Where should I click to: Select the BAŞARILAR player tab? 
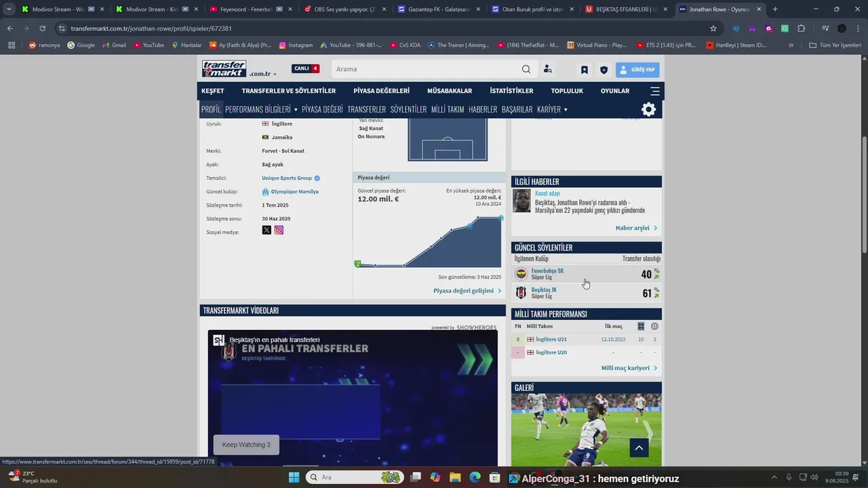[517, 109]
